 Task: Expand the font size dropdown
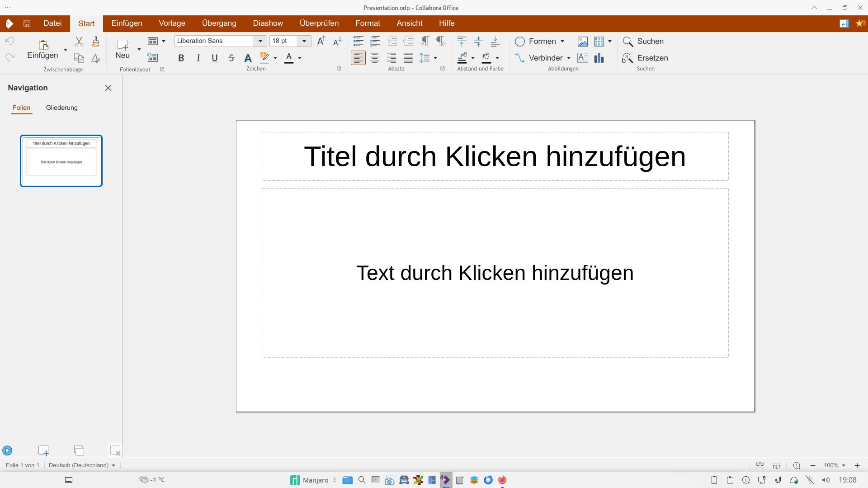coord(304,41)
